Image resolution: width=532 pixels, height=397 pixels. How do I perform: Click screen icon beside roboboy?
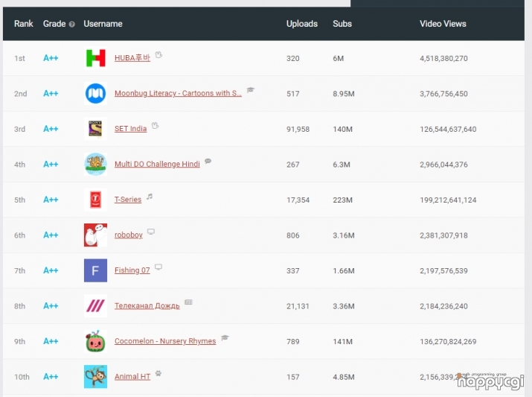click(151, 232)
